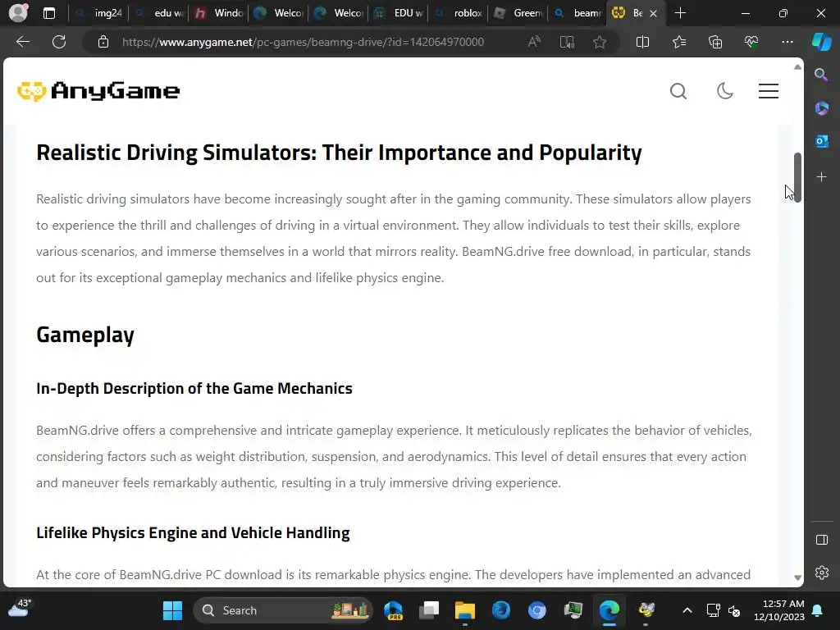Open the clock showing 12:57 AM
840x630 pixels.
779,610
